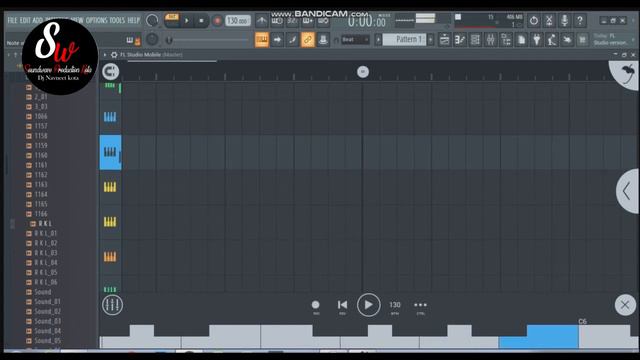
Task: Open FL Studio Mobile plugin options arrow
Action: click(x=105, y=55)
